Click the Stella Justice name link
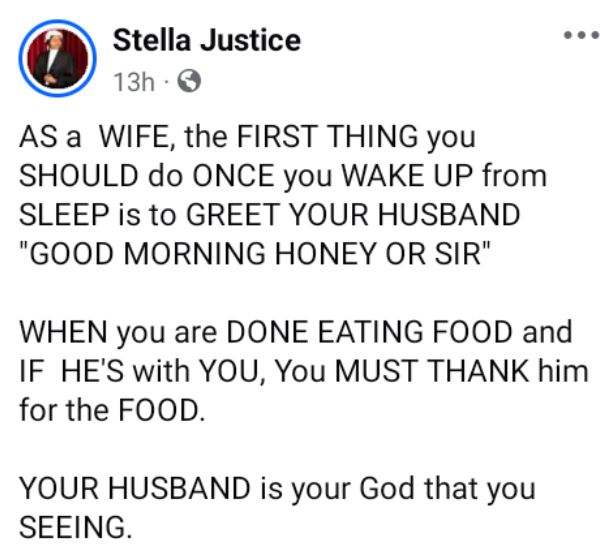 (x=206, y=41)
